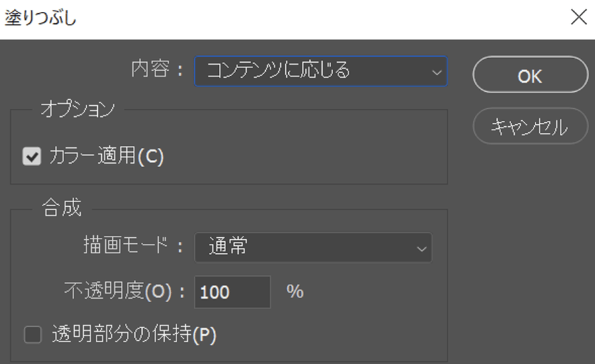Open the 描画モード dropdown showing 通常
This screenshot has height=364, width=595.
[312, 248]
